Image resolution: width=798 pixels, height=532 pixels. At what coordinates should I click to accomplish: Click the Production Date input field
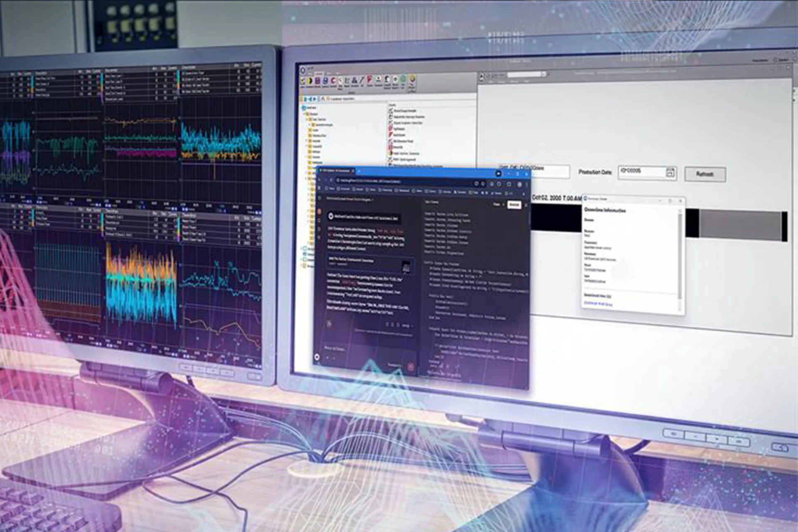pos(641,171)
